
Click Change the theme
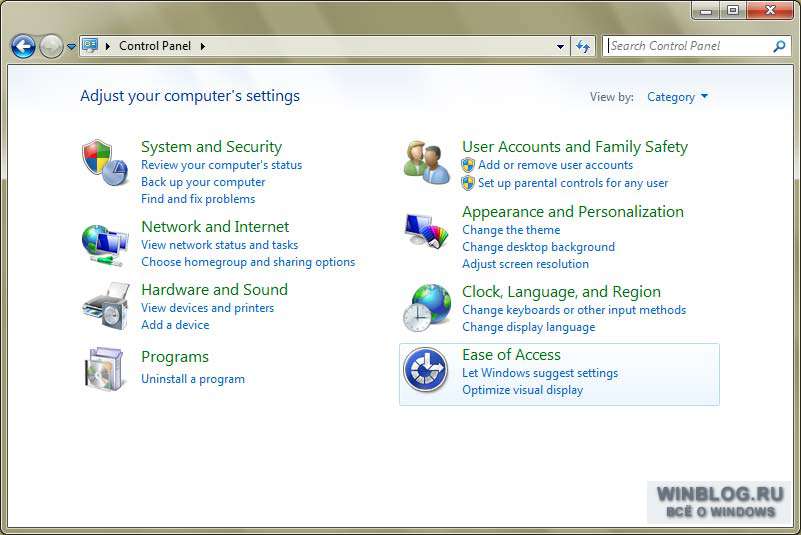(511, 230)
